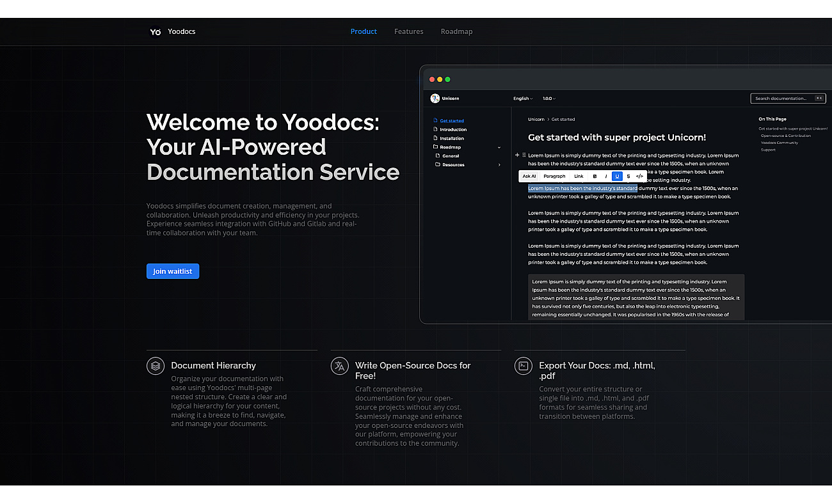Click Yoodocs Community outline link

pyautogui.click(x=780, y=143)
